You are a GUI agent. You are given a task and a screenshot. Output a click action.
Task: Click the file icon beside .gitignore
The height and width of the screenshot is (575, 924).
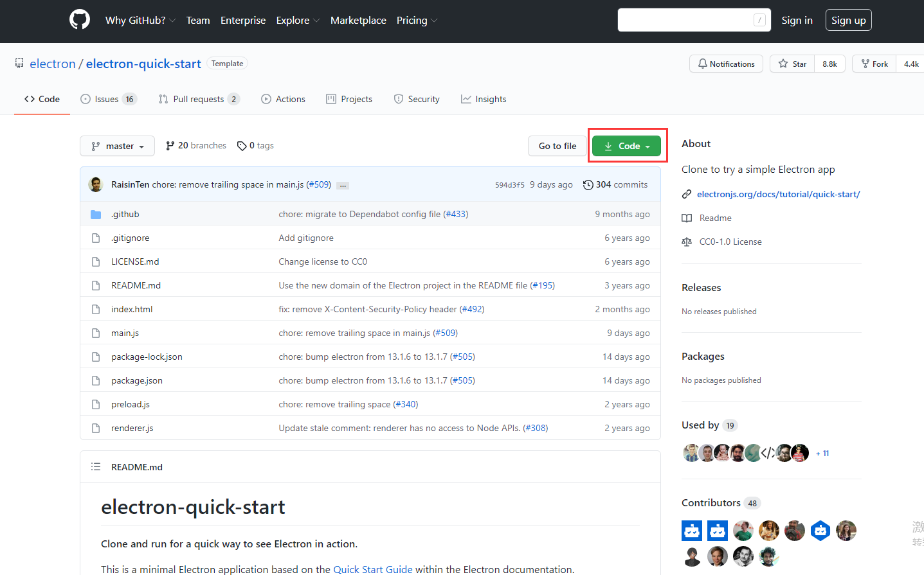96,238
